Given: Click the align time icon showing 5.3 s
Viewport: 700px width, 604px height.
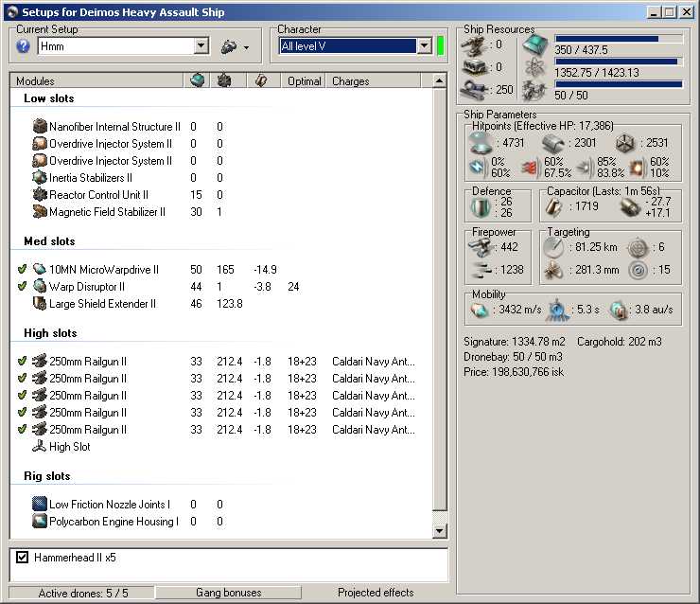Looking at the screenshot, I should 558,310.
